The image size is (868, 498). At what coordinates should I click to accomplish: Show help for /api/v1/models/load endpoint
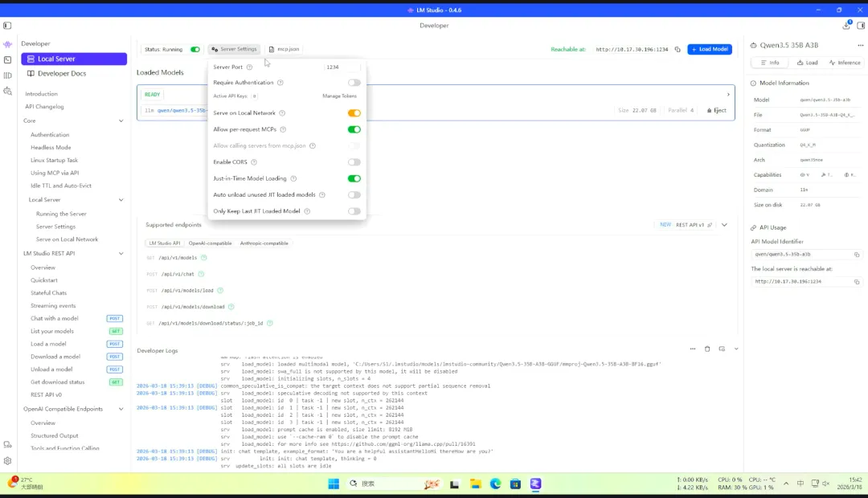(x=220, y=291)
